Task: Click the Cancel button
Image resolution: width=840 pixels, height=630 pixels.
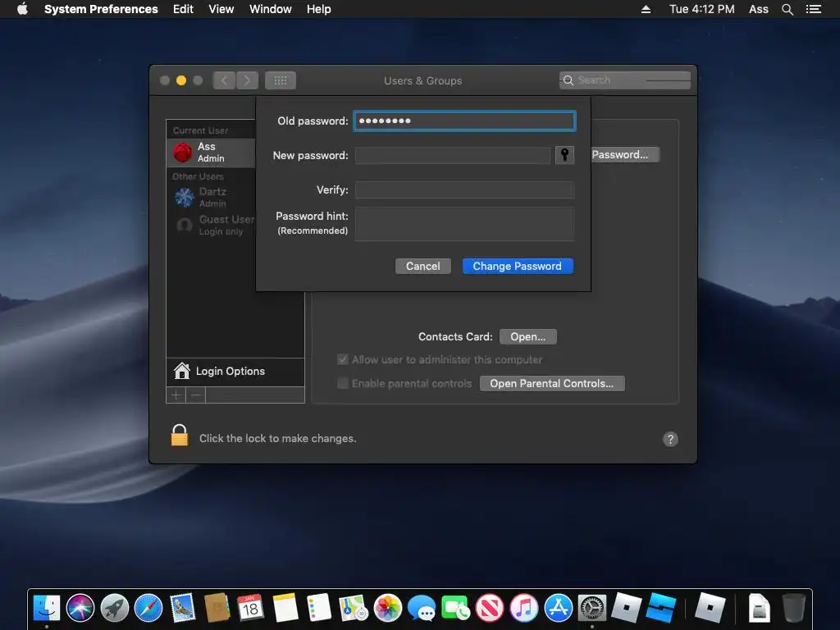Action: [422, 267]
